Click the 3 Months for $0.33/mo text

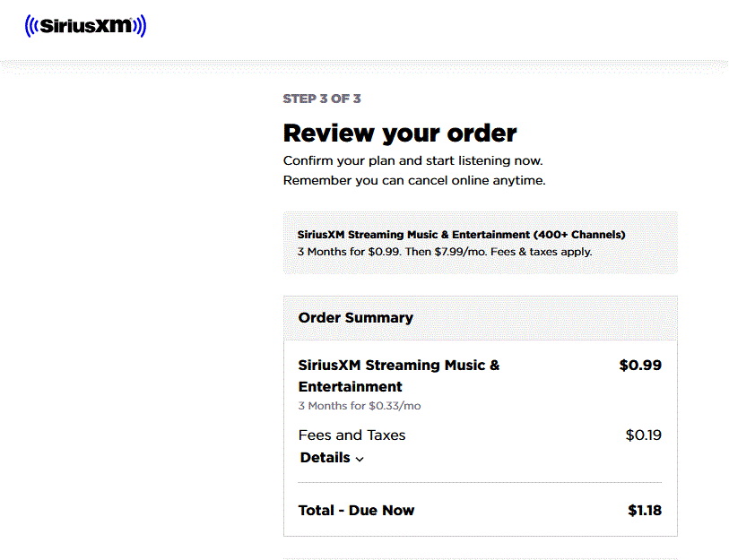360,406
